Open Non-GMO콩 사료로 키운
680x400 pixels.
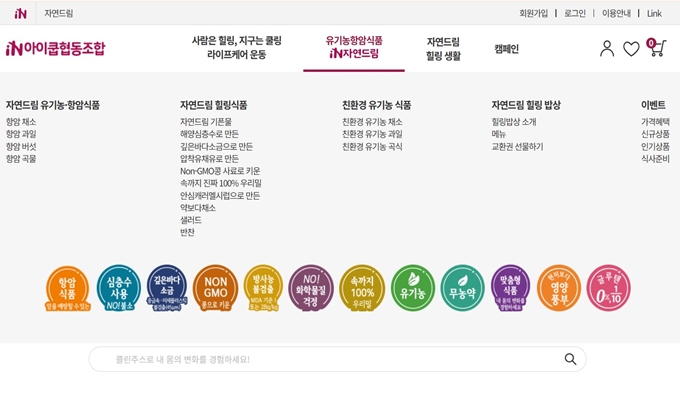tap(220, 171)
